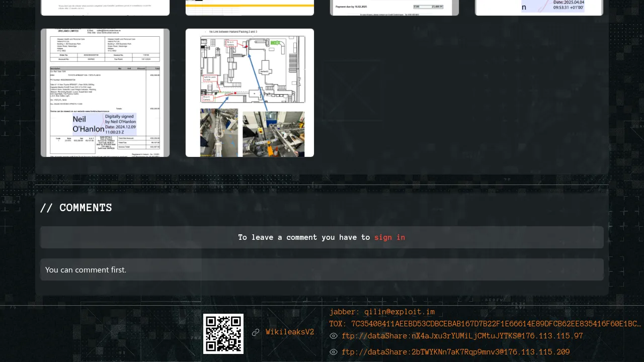Click the red sign in link

[389, 237]
